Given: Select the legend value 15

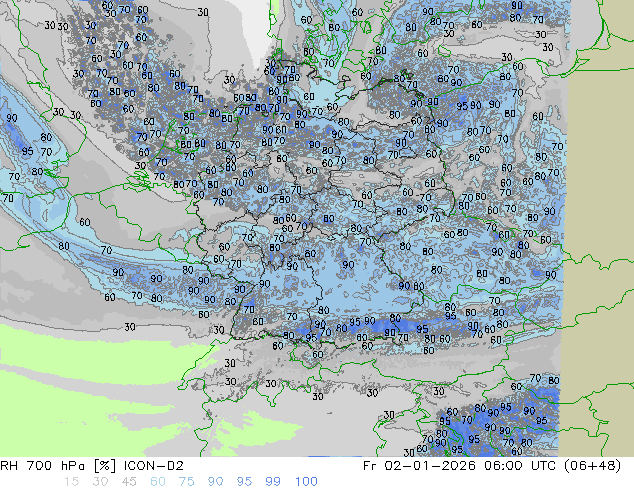Looking at the screenshot, I should (71, 482).
